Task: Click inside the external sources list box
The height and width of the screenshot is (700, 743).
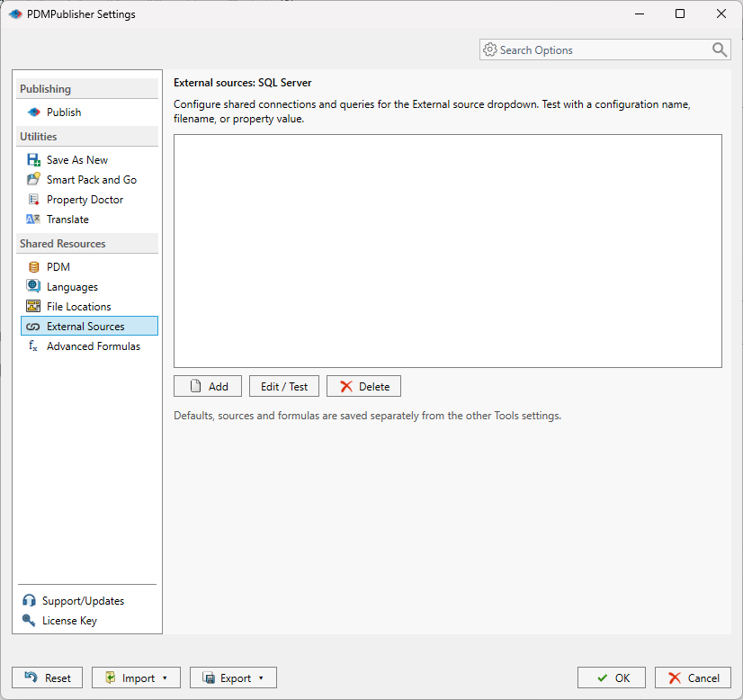Action: pos(448,251)
